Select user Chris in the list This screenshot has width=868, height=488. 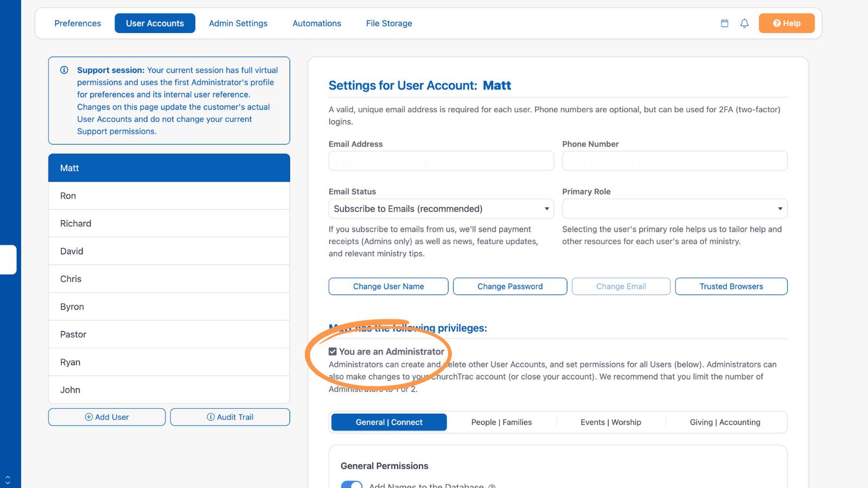[x=169, y=279]
